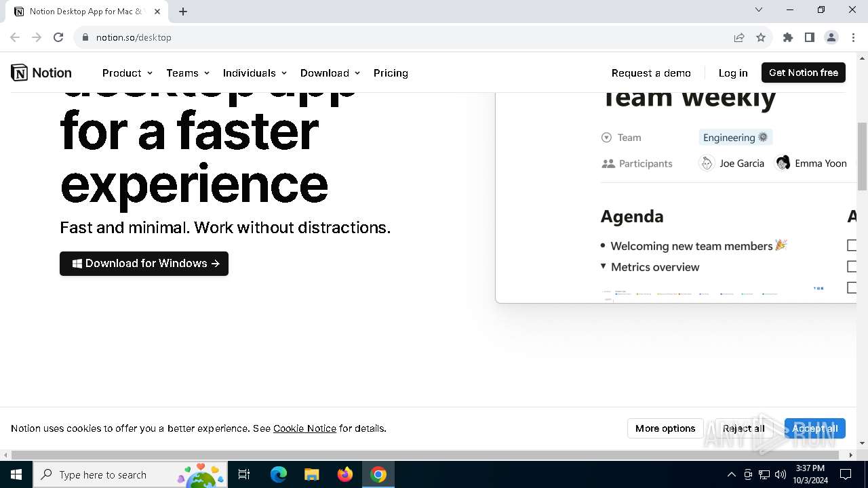Click Joe Garcia's avatar

click(707, 163)
